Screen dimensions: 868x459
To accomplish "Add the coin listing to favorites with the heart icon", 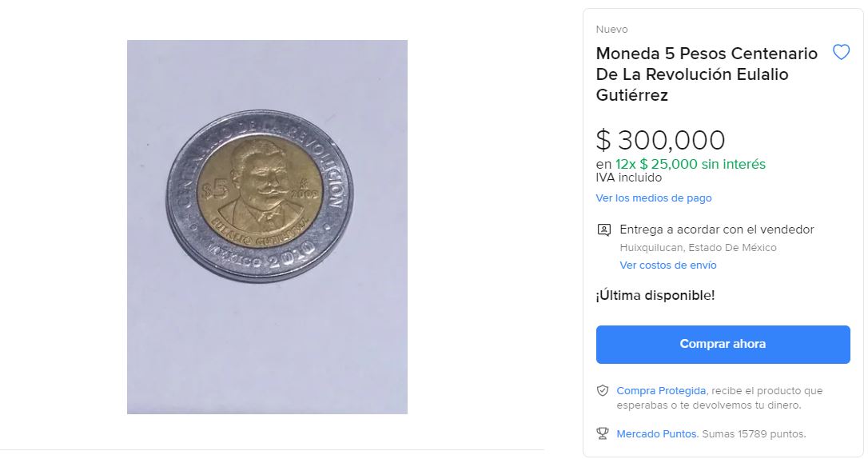I will [x=841, y=53].
